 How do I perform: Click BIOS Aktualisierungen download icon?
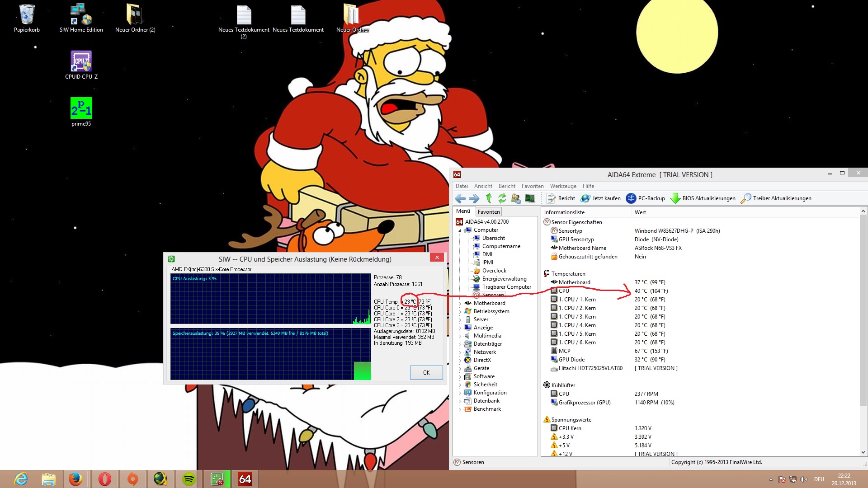[675, 198]
